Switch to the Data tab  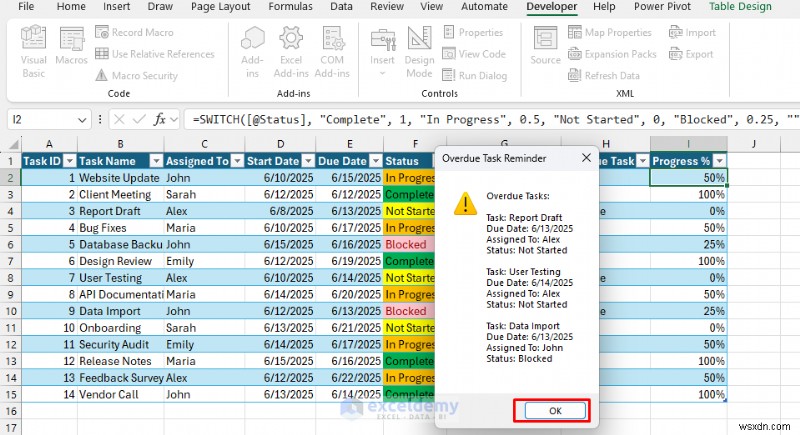(341, 7)
